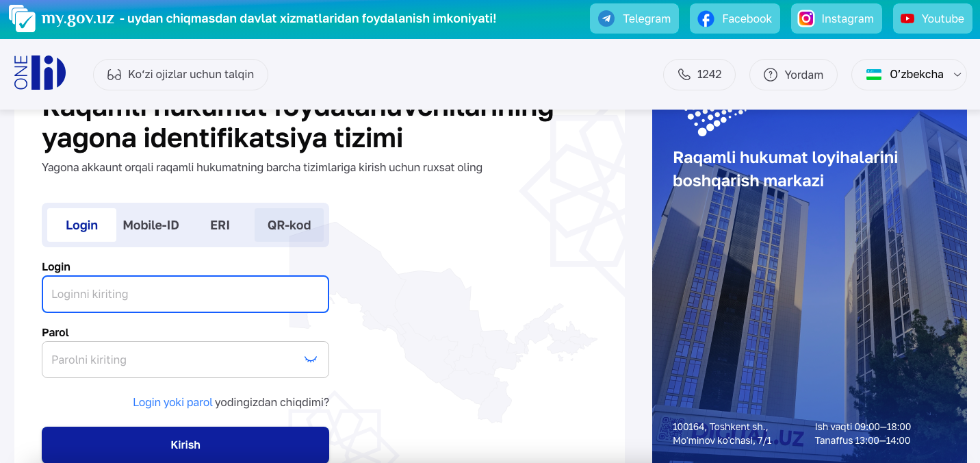Click the Instagram camera icon
The image size is (980, 463).
(x=806, y=19)
